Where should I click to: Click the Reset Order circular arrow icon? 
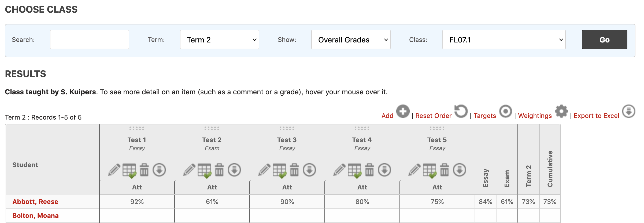[x=461, y=111]
